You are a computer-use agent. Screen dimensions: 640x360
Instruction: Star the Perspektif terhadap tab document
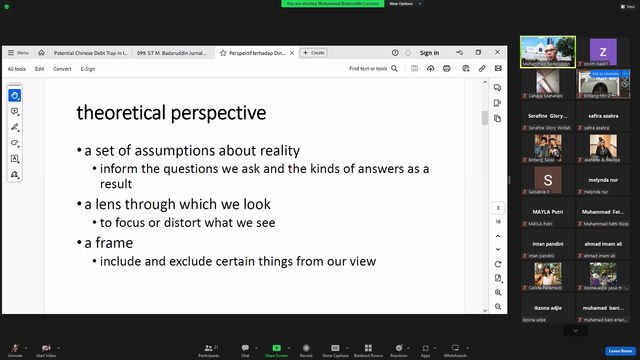coord(223,53)
